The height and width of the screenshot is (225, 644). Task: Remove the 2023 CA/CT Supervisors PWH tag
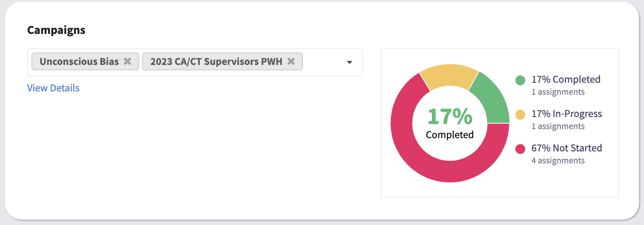click(291, 62)
